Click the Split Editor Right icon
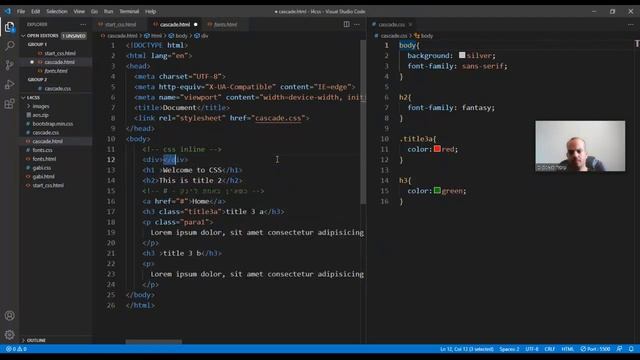640x360 pixels. click(347, 24)
